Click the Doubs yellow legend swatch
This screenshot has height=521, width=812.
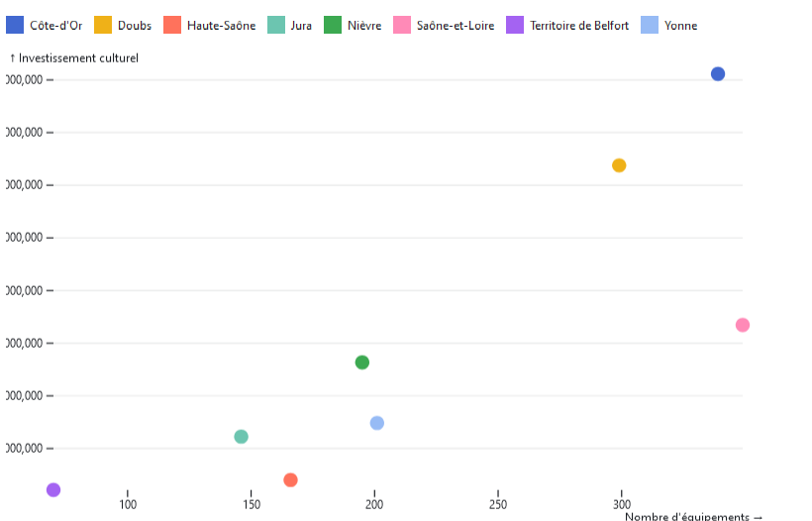tap(102, 25)
